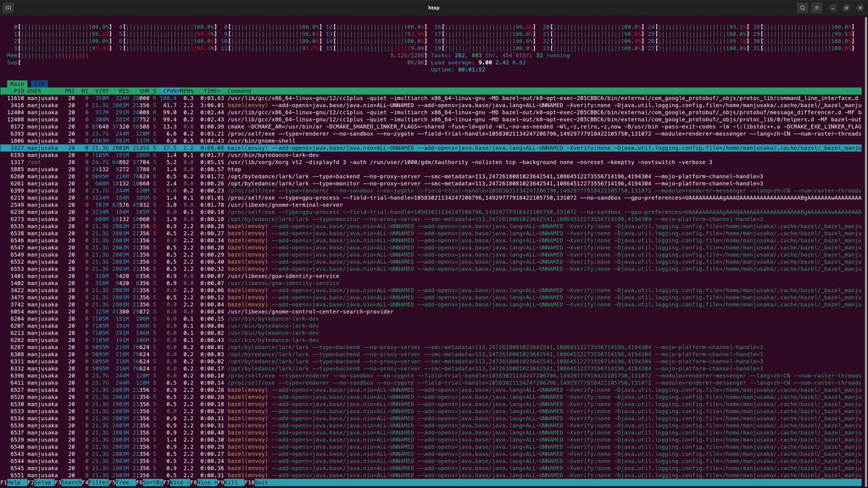
Task: Open Setup from the function bar
Action: (43, 482)
